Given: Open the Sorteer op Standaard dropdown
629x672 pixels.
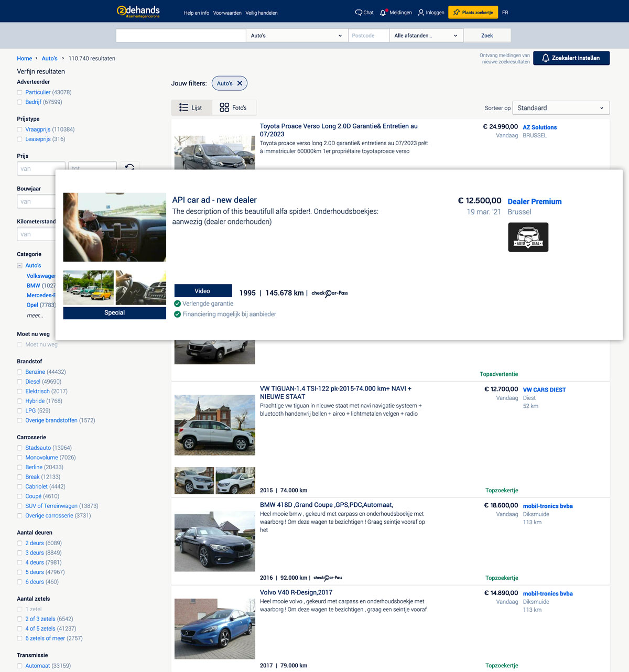Looking at the screenshot, I should 561,108.
